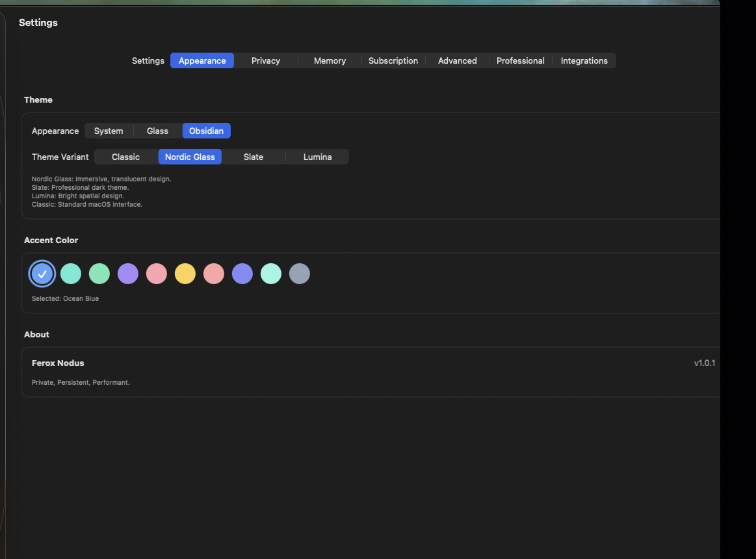Image resolution: width=756 pixels, height=559 pixels.
Task: Choose the purple accent color
Action: [127, 274]
